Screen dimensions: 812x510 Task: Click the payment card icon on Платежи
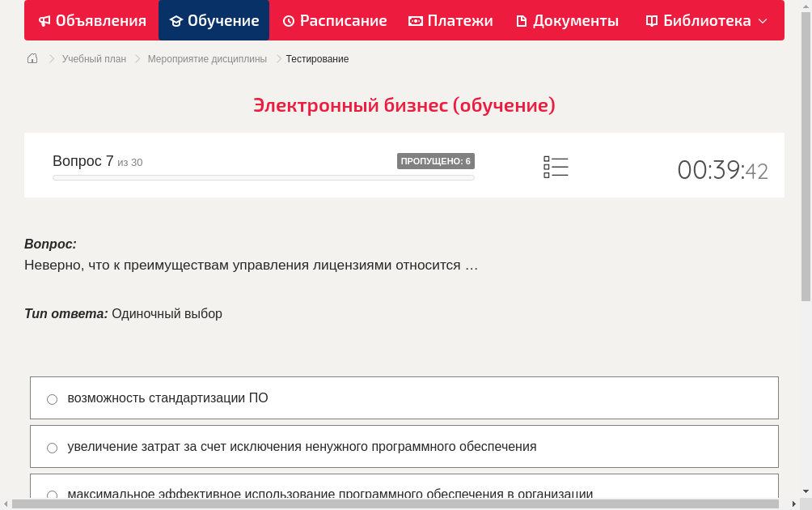414,20
